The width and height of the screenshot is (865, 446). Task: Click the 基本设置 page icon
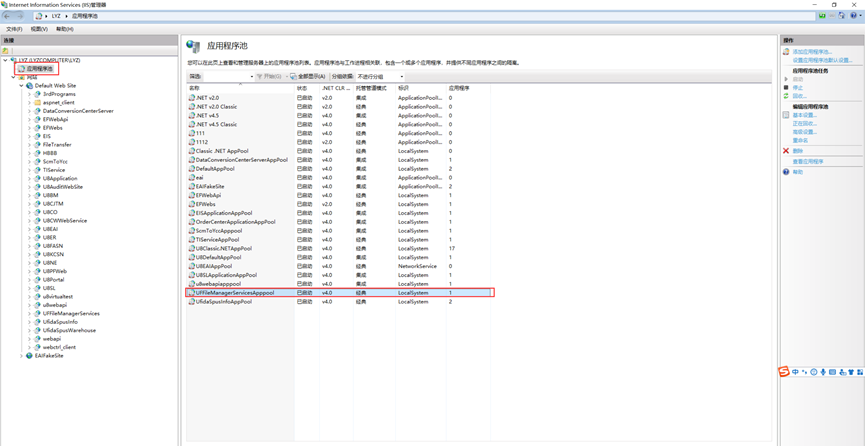pyautogui.click(x=786, y=115)
